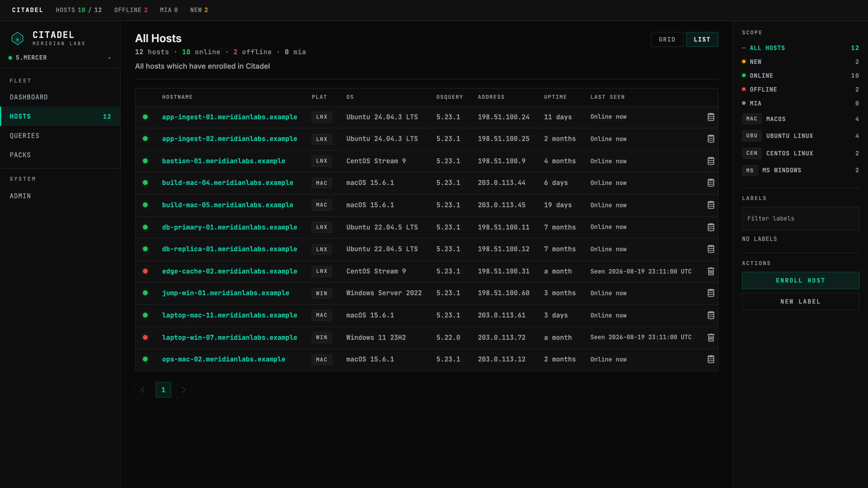868x488 pixels.
Task: Click MAC badge in macOS scope filter
Action: [x=751, y=119]
